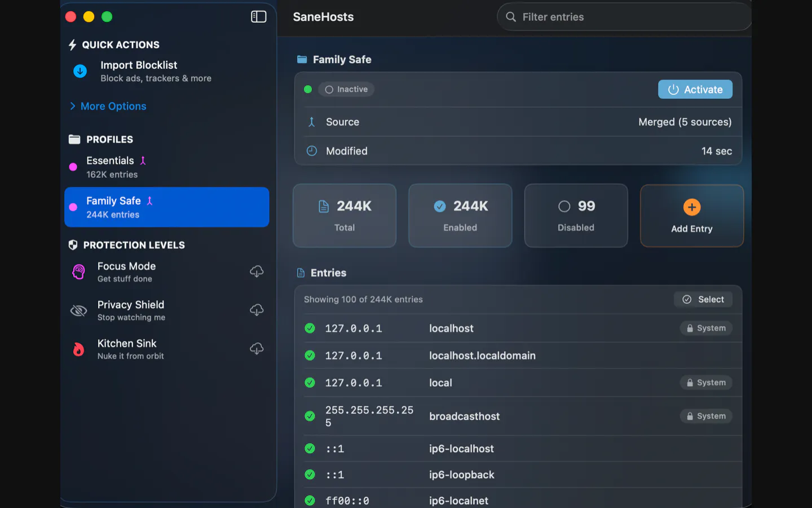Click the orange plus icon on Add Entry
812x508 pixels.
click(x=692, y=207)
